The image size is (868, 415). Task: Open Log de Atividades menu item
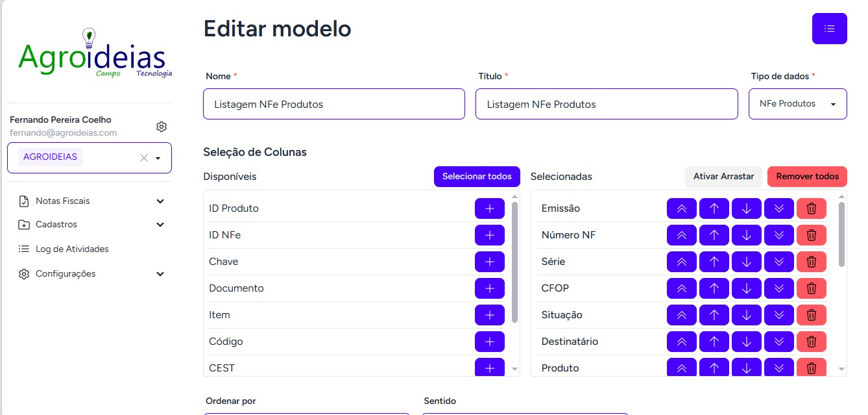pyautogui.click(x=71, y=249)
